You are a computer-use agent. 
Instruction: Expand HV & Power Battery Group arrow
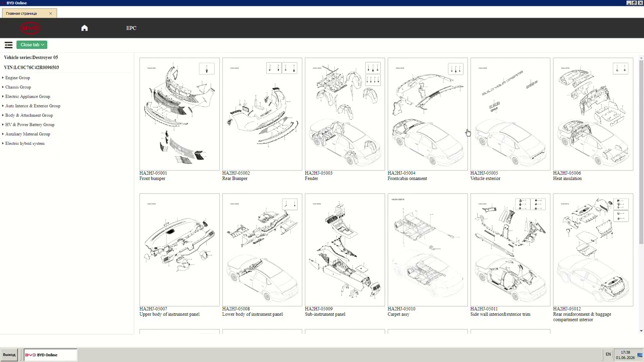point(3,125)
